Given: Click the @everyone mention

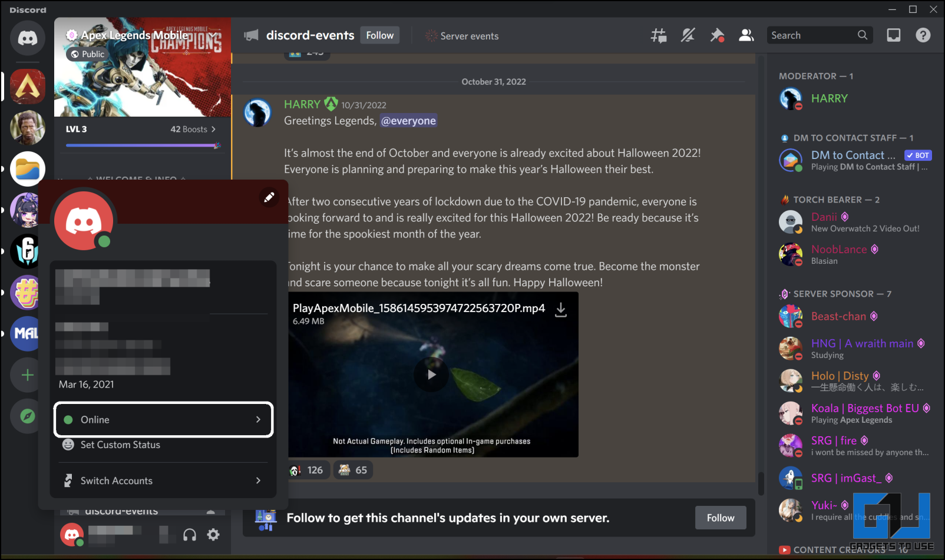Looking at the screenshot, I should point(408,121).
